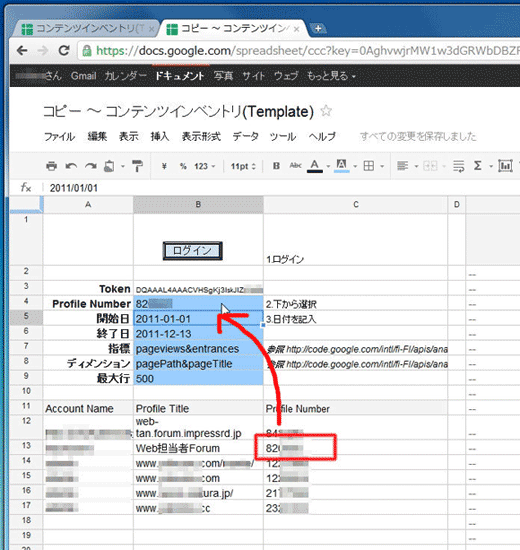Click the Gmail link in the top bar
520x550 pixels.
tap(84, 76)
